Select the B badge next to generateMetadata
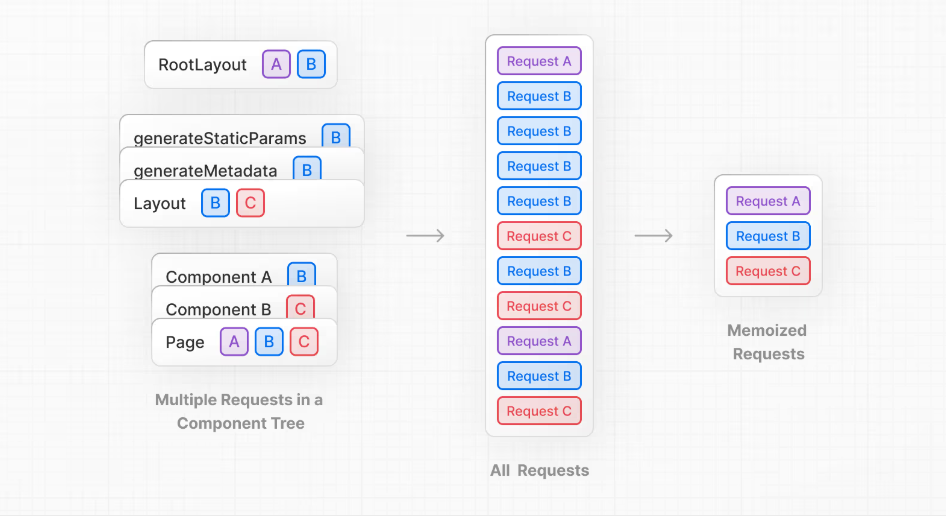The width and height of the screenshot is (946, 516). (306, 169)
